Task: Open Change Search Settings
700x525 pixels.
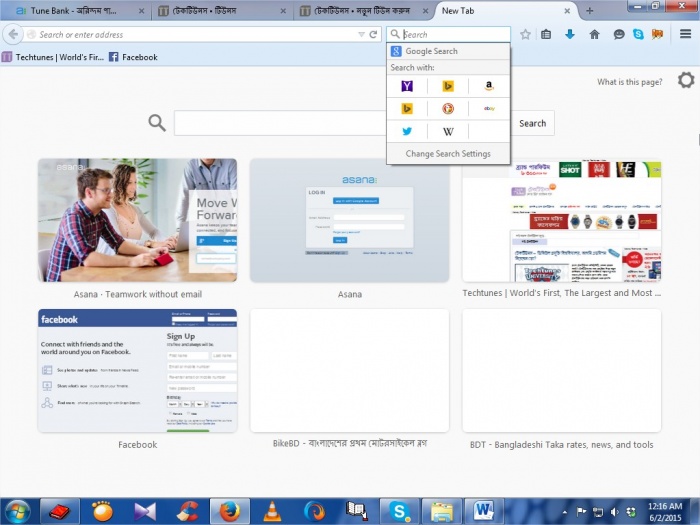Action: point(448,154)
